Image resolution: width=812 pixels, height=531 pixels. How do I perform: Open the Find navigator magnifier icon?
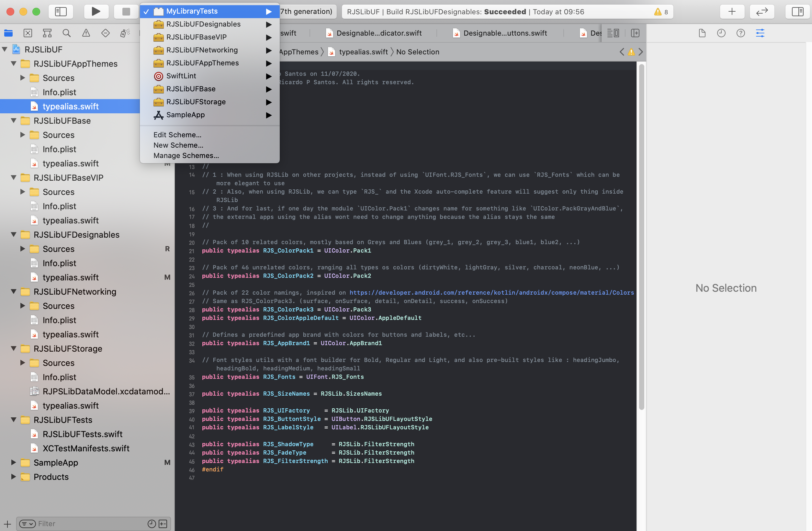point(66,33)
